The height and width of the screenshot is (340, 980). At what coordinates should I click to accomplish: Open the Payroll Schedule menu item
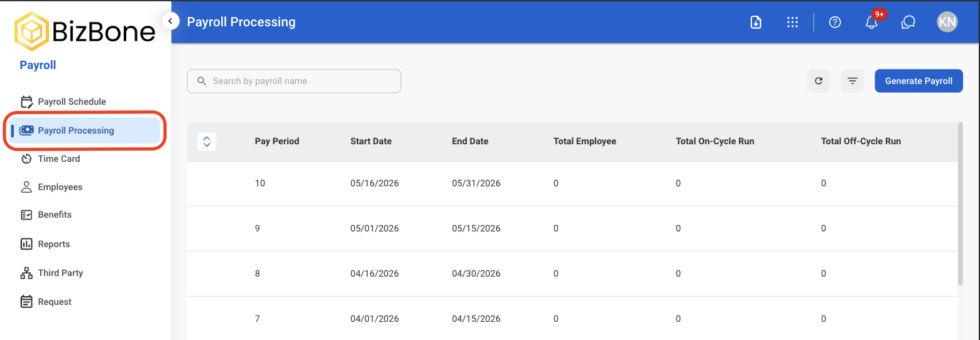(x=72, y=102)
